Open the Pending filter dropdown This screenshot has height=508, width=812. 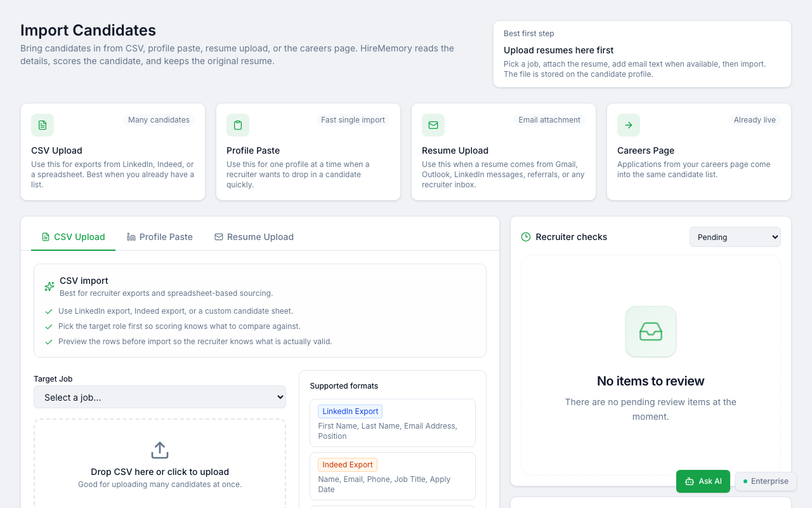[735, 237]
